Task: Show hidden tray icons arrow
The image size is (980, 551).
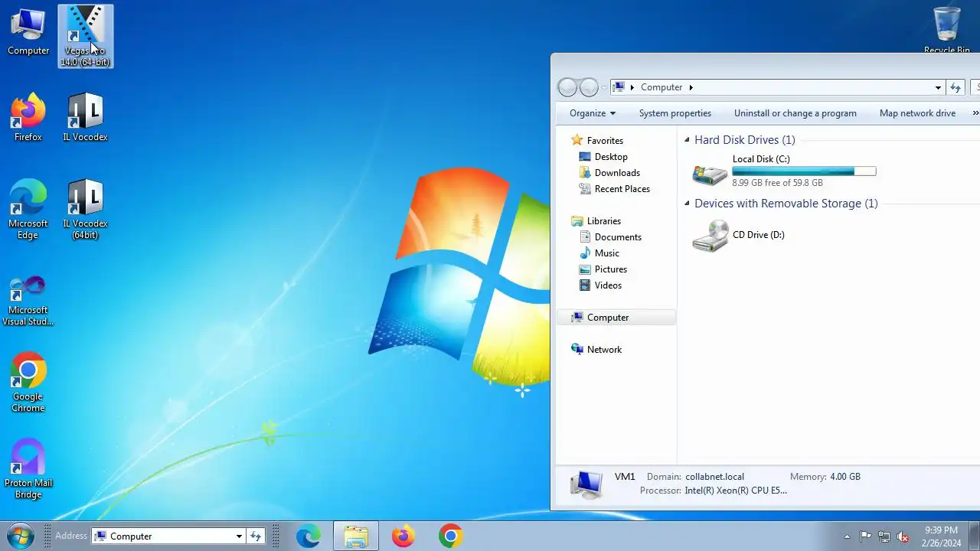Action: pos(847,536)
